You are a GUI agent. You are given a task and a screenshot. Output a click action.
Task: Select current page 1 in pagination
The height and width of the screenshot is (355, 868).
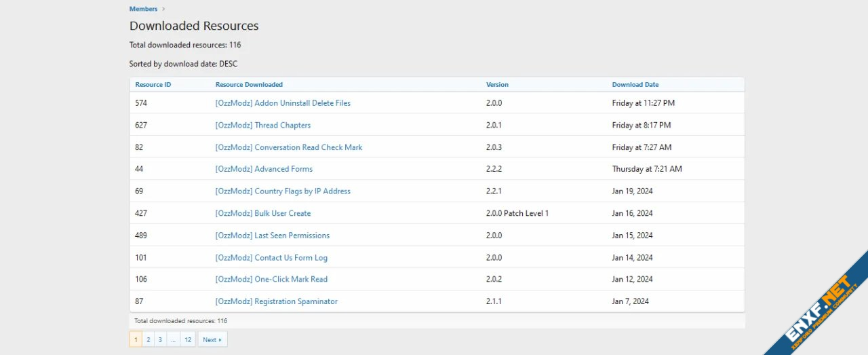(x=136, y=339)
